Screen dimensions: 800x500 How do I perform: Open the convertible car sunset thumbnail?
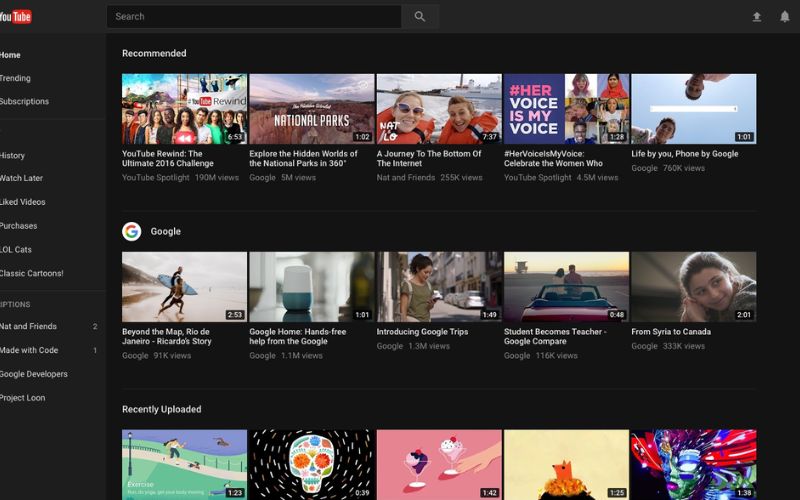pyautogui.click(x=566, y=287)
